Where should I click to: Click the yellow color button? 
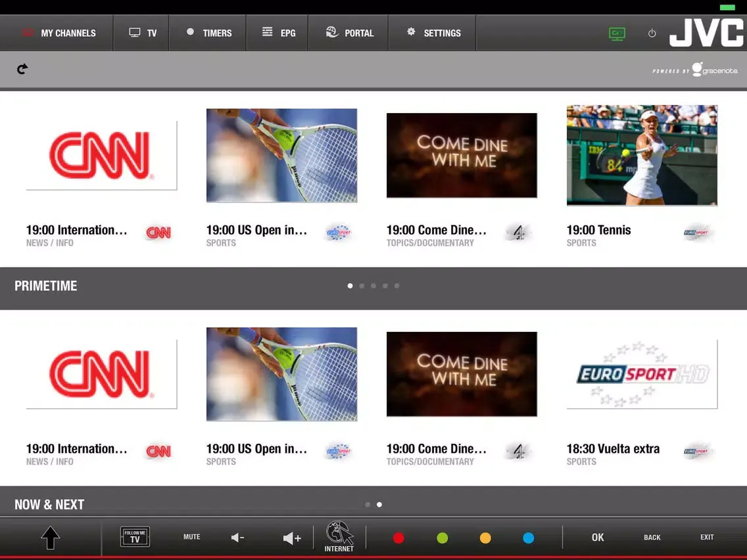tap(485, 538)
